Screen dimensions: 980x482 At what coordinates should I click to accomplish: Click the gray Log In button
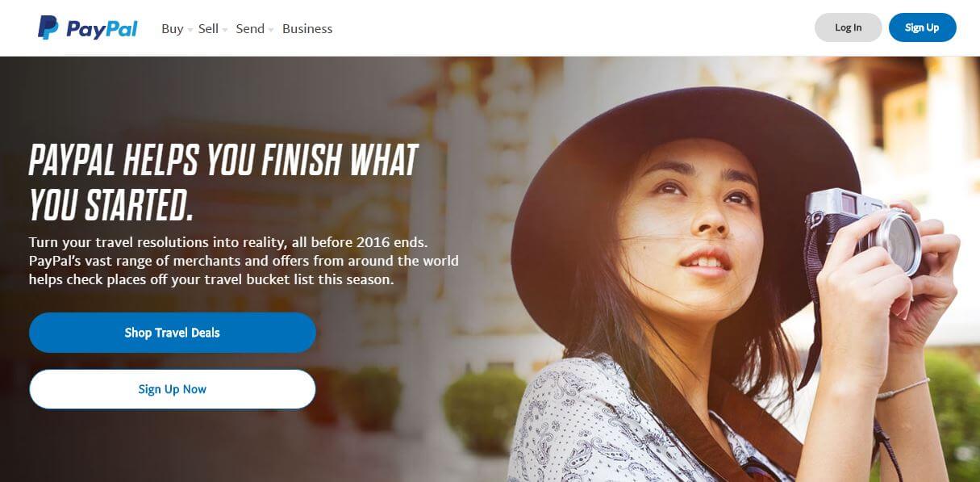coord(848,27)
